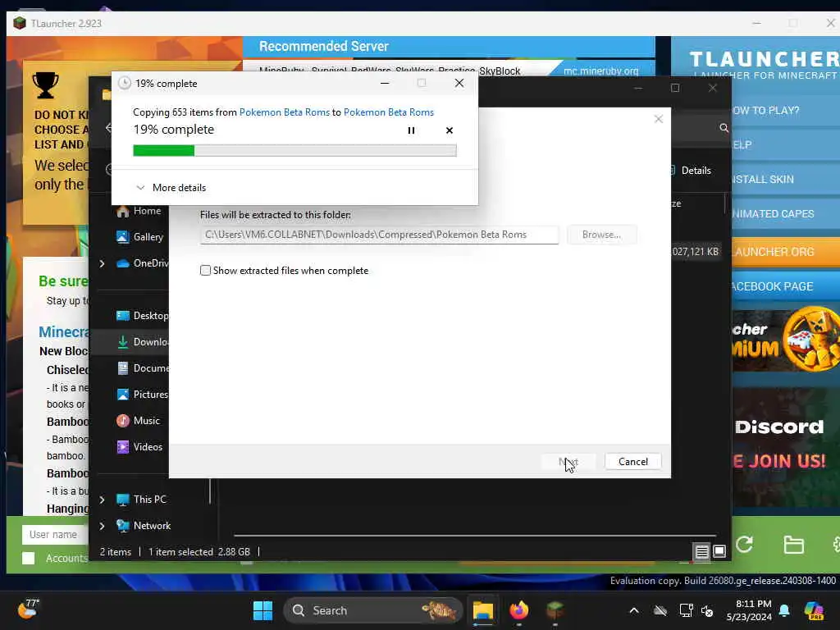Viewport: 840px width, 630px height.
Task: Toggle the TLauncher Accounts checkbox
Action: [x=29, y=558]
